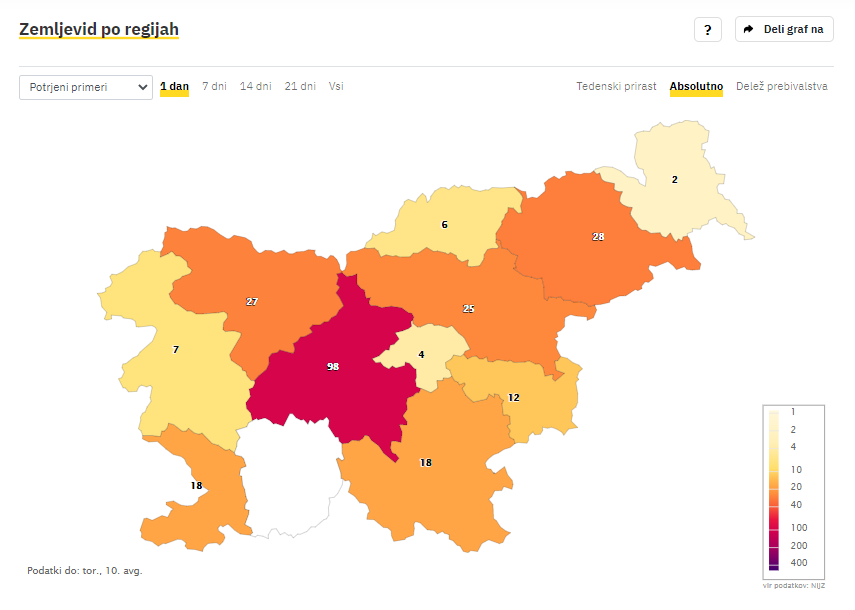This screenshot has width=855, height=610.
Task: Open the Zemljevid po regijah title link
Action: tap(99, 29)
